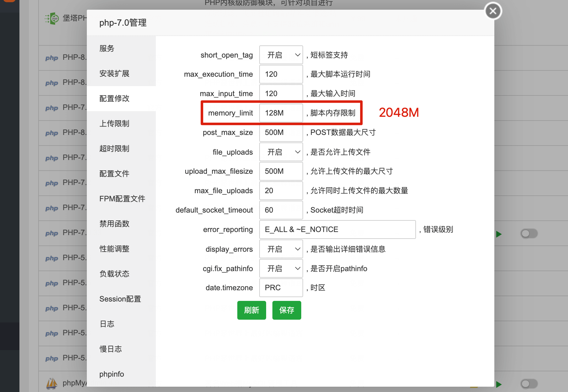Click the 'POST数据最大尺寸' description text
This screenshot has height=392, width=568.
(343, 132)
